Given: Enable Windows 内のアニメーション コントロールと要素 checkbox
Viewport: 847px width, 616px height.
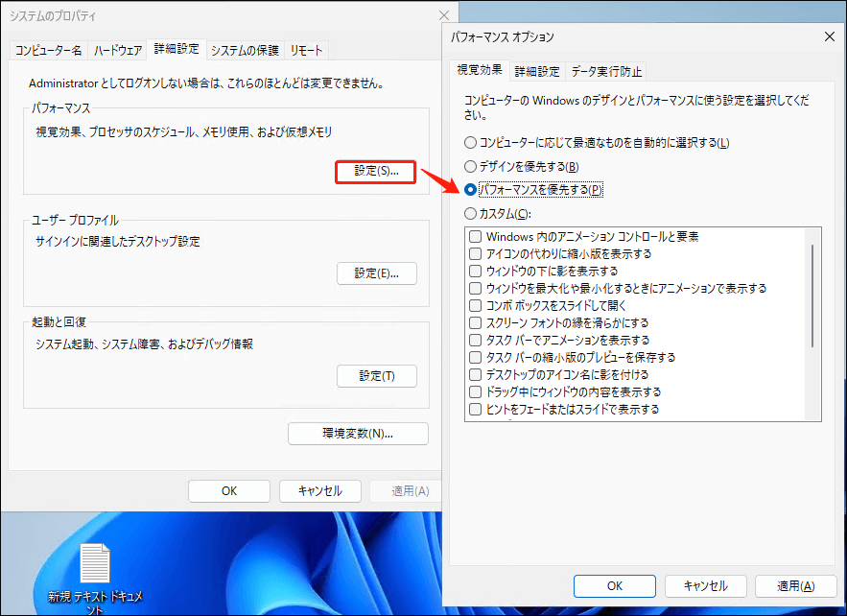Looking at the screenshot, I should [x=584, y=237].
